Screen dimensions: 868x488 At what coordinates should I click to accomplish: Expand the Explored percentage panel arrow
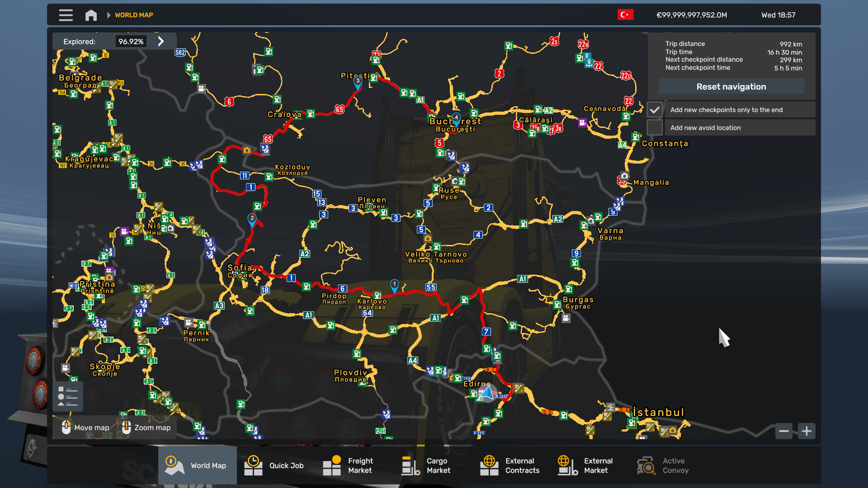click(x=161, y=42)
